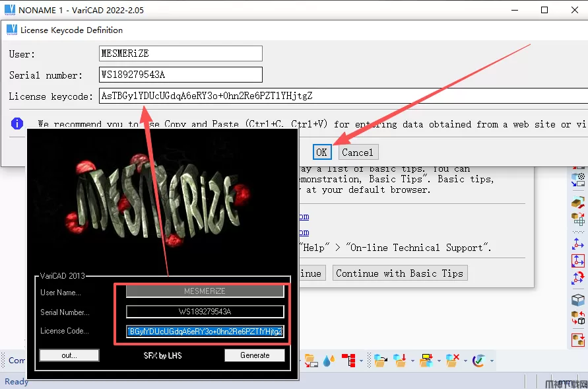
Task: Click the OK button in License Keycode dialog
Action: pyautogui.click(x=322, y=153)
